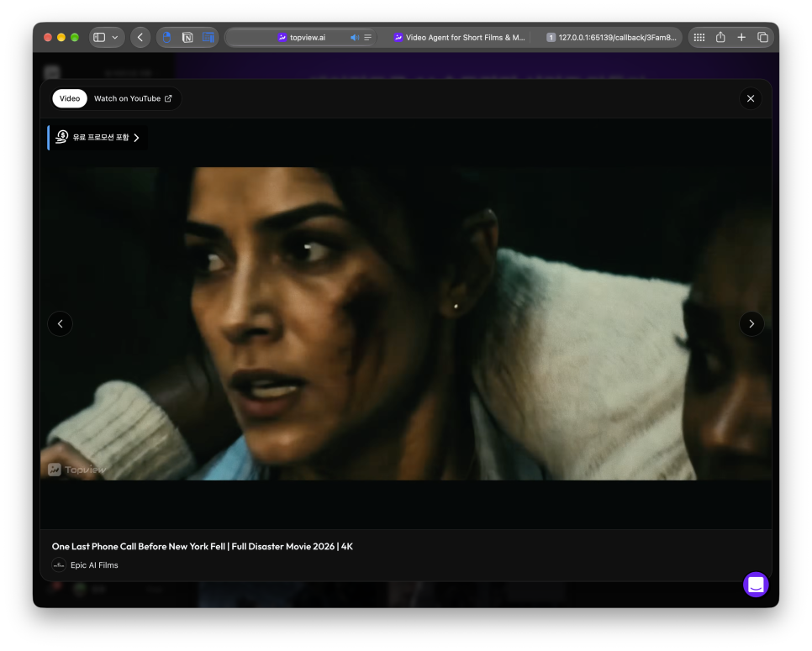The height and width of the screenshot is (651, 812).
Task: Show the tab overview icon
Action: 762,37
